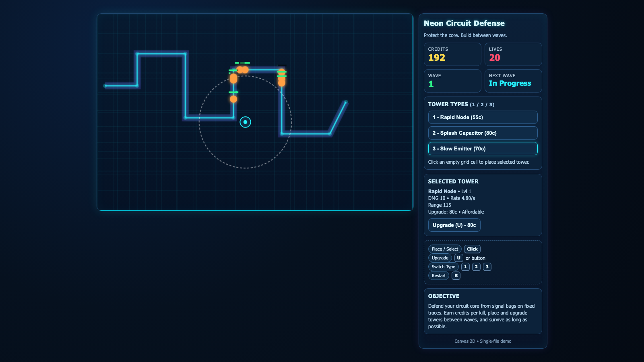Click the Credits value 192
The width and height of the screenshot is (644, 362).
tap(437, 58)
